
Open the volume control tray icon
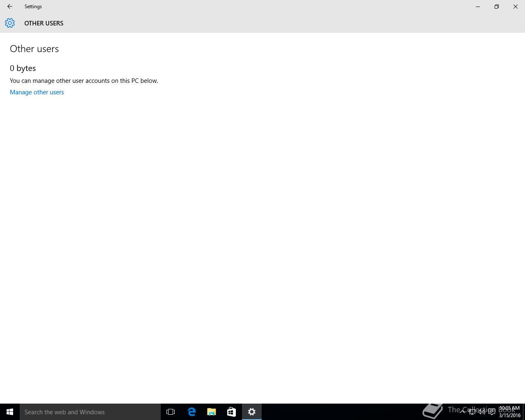482,412
